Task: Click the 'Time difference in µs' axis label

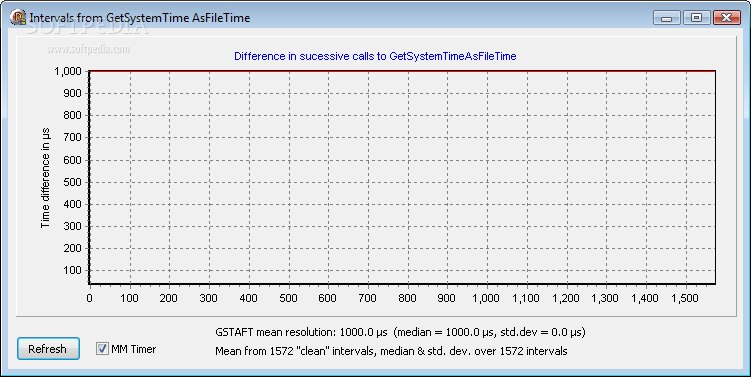Action: 46,178
